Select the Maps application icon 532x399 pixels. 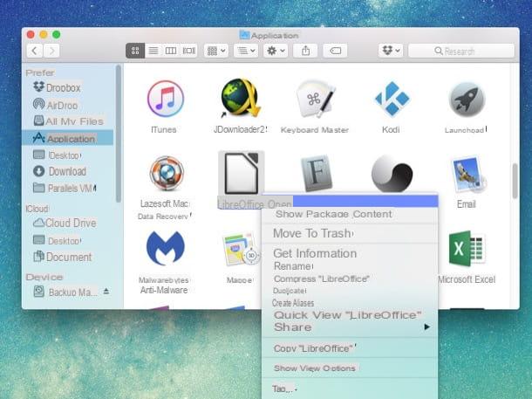point(242,250)
